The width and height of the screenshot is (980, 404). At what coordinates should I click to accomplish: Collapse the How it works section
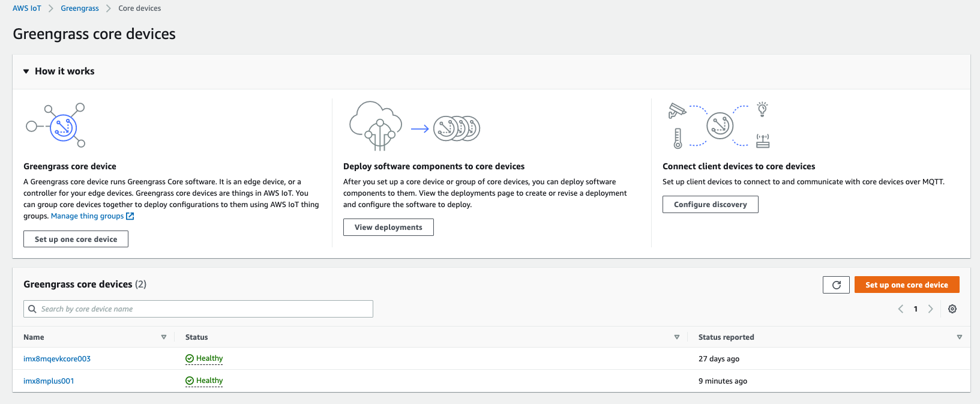[26, 71]
